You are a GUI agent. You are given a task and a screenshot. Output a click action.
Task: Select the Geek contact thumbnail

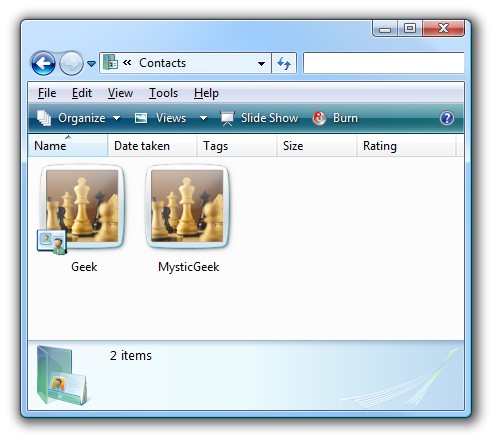[82, 206]
